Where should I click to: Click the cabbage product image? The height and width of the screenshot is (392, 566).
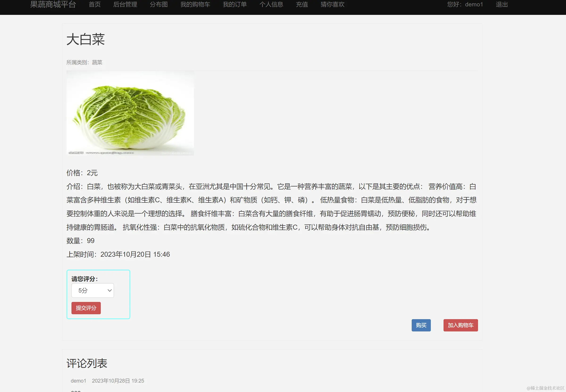click(130, 113)
